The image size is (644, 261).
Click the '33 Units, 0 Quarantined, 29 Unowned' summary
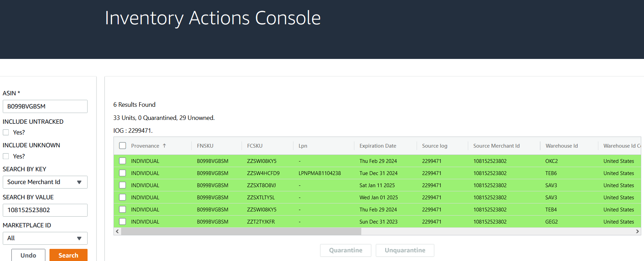point(164,118)
